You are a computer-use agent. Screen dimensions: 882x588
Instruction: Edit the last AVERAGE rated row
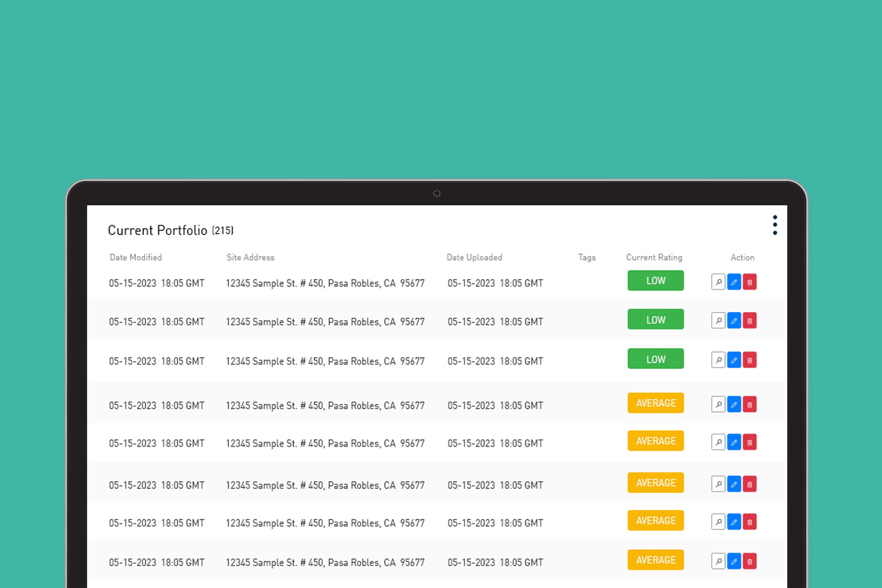734,561
